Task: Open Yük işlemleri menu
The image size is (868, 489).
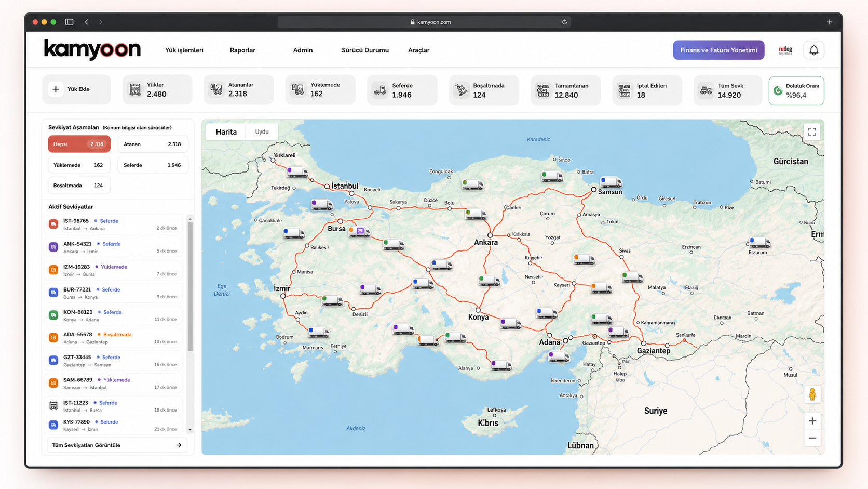Action: pos(184,50)
